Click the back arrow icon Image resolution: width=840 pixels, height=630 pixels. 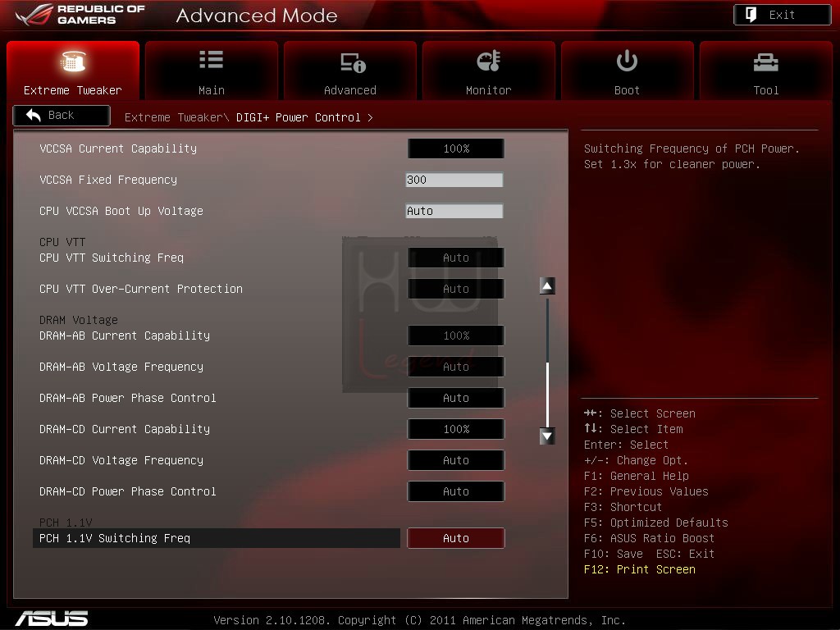tap(33, 115)
